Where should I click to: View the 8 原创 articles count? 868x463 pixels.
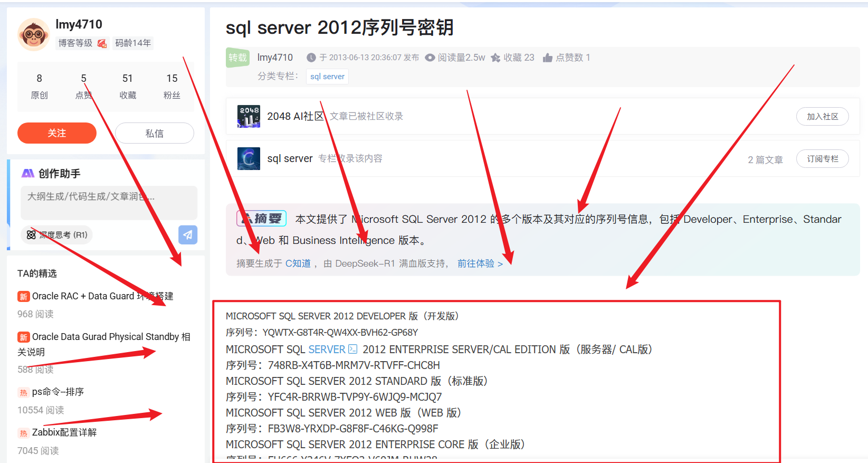point(39,86)
